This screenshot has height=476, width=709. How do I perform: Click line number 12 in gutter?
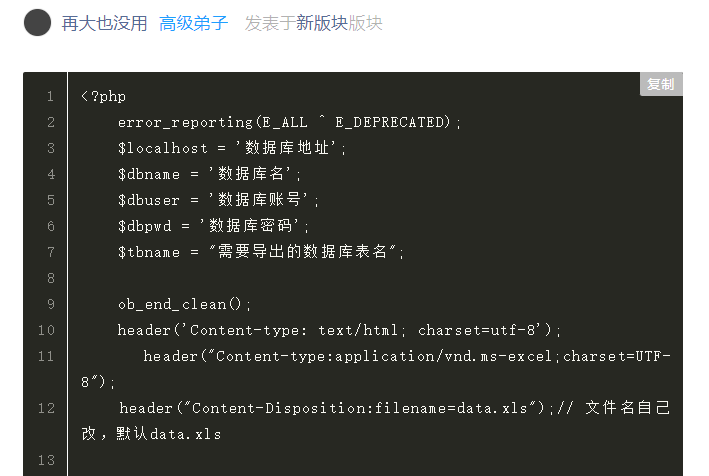46,408
